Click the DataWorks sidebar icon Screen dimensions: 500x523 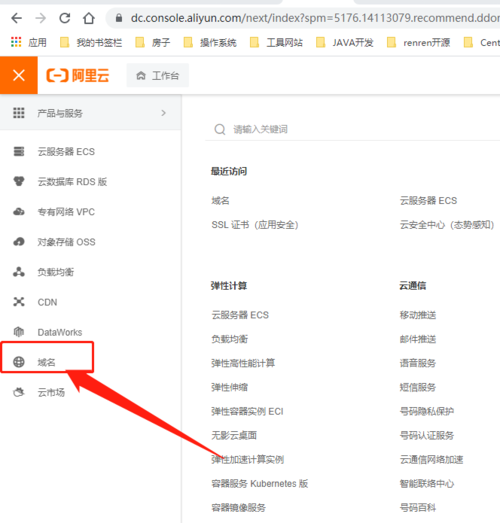(19, 332)
